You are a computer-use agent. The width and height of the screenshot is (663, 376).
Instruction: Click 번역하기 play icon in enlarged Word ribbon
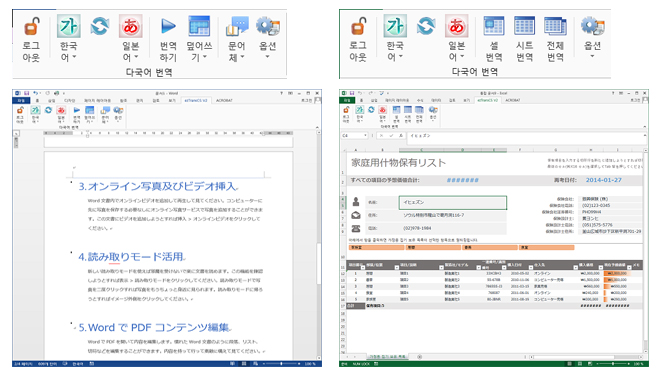[168, 26]
